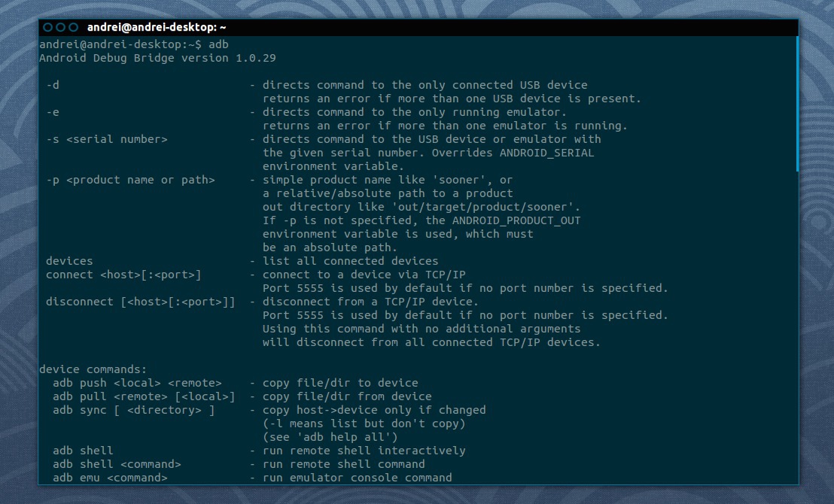Click the '-p <product name or path>' option

coord(130,180)
